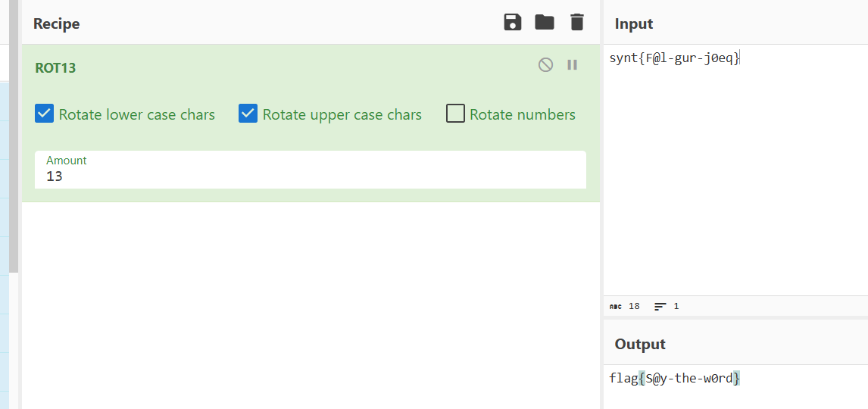Click the line count icon below the input

(x=660, y=307)
